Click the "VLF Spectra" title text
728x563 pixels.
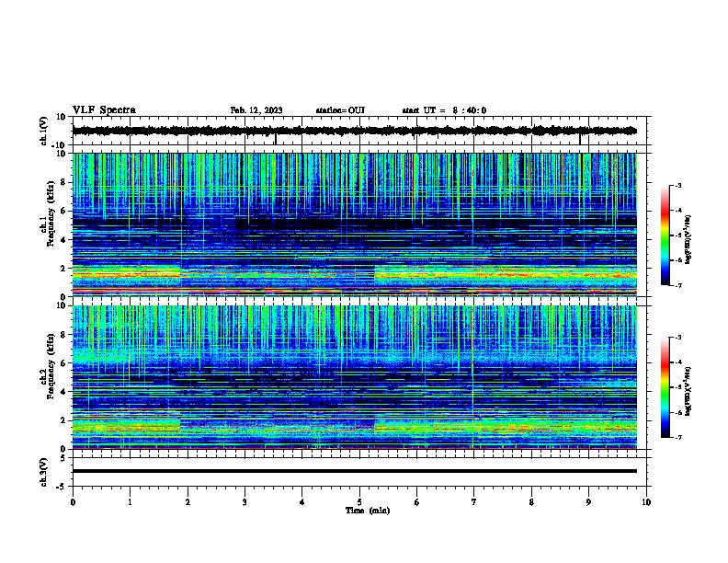104,110
